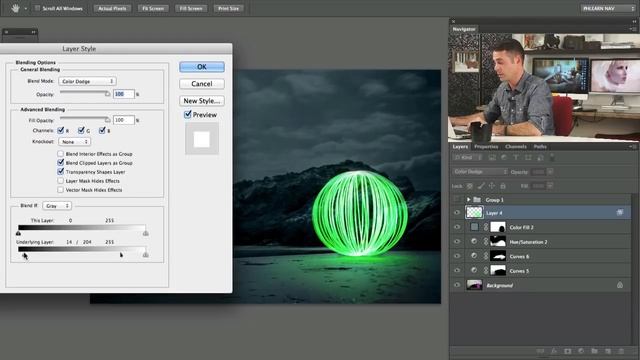Click the Fit Screen button
This screenshot has height=360, width=640.
(x=153, y=8)
